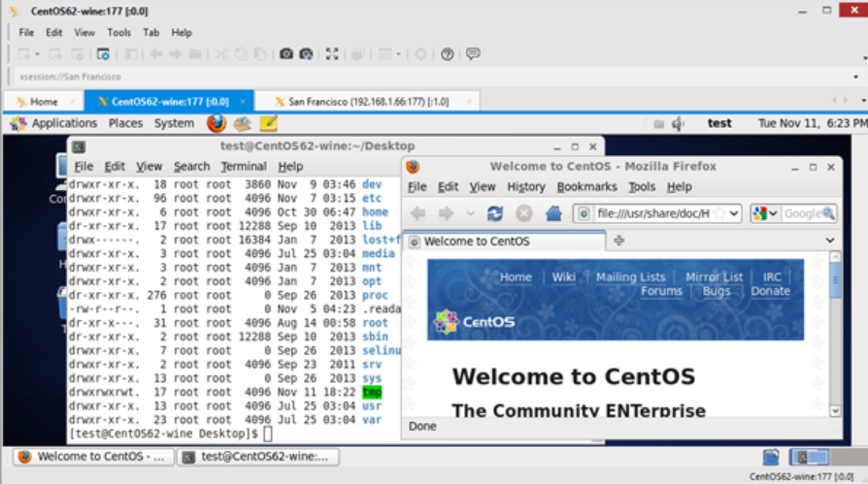Screen dimensions: 868x484
Task: Click the xsession://San Francisco address field
Action: click(x=432, y=77)
